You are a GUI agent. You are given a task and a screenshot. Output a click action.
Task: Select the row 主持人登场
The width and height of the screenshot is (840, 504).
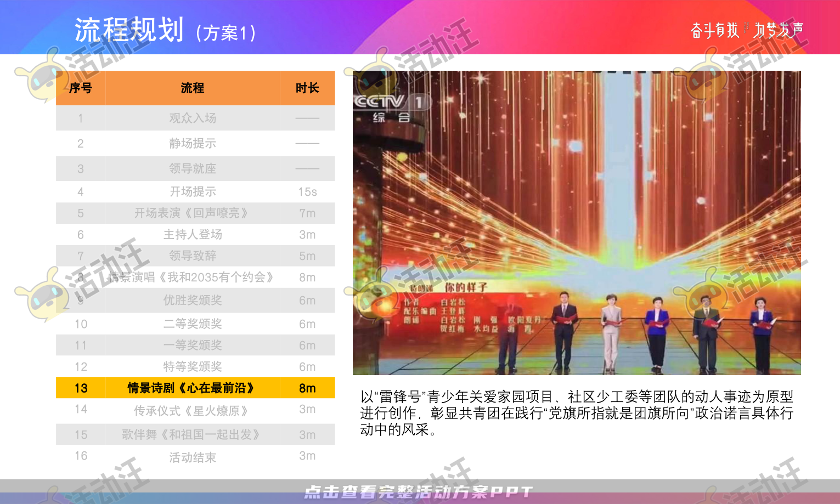[x=195, y=234]
